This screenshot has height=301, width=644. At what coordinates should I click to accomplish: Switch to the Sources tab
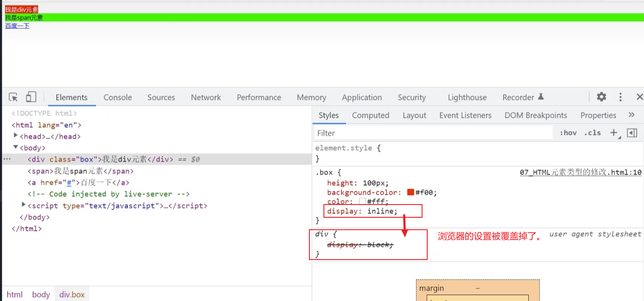click(x=161, y=97)
